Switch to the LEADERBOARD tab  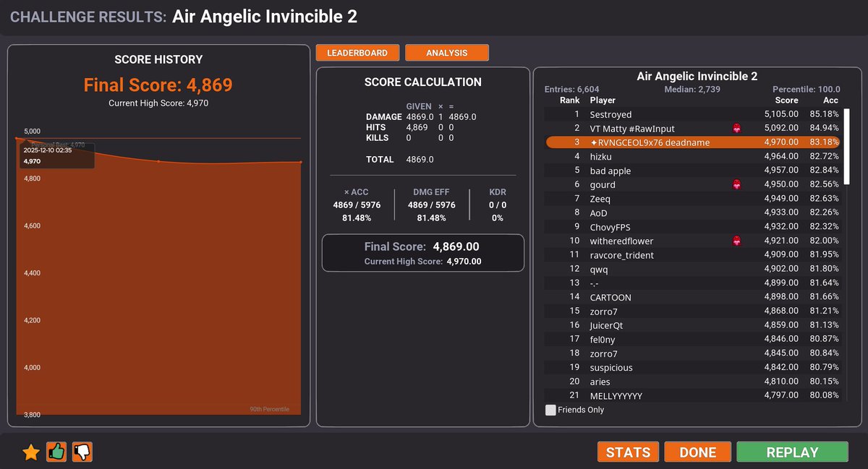click(357, 53)
